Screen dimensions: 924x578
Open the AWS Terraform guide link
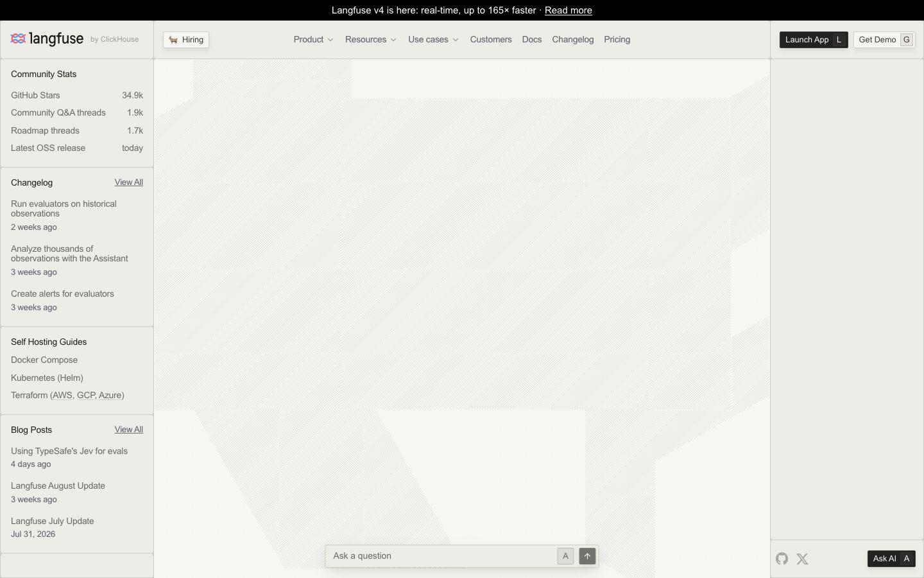point(62,396)
